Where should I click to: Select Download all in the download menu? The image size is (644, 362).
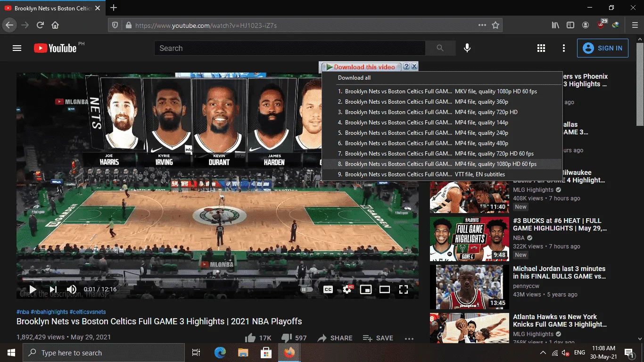(355, 78)
